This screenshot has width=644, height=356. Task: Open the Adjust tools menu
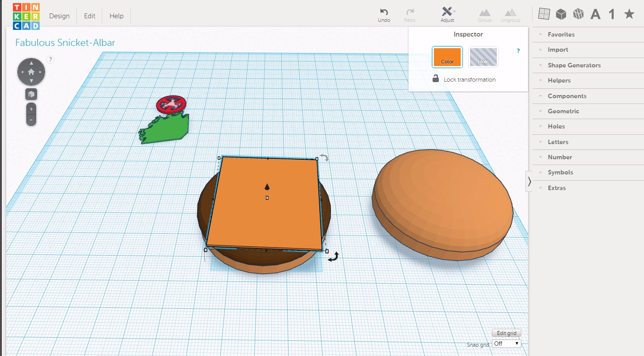point(447,15)
